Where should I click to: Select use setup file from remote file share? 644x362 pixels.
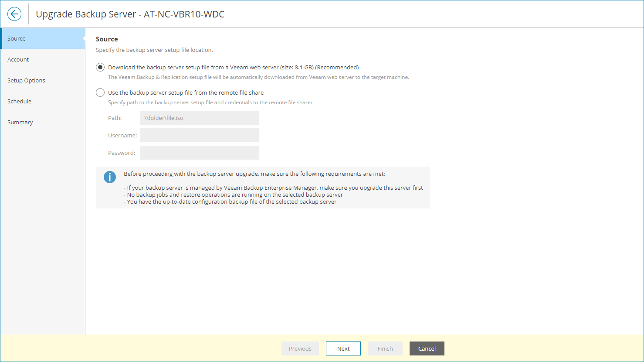point(100,92)
